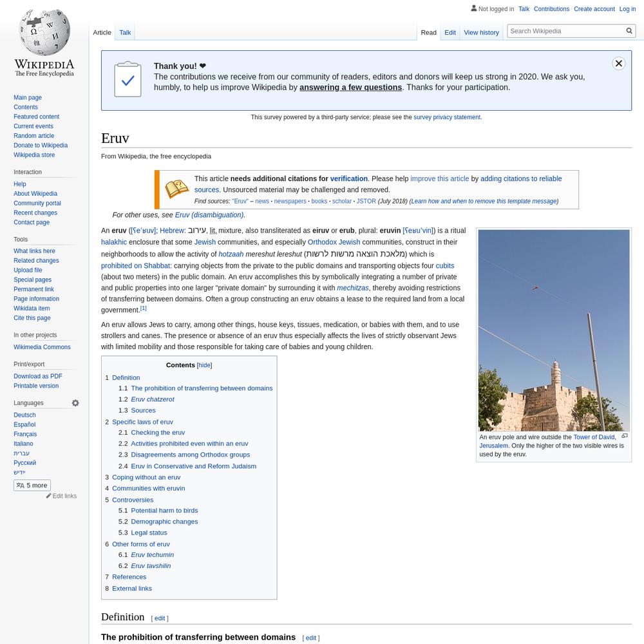Jump to Controversies in contents

133,500
